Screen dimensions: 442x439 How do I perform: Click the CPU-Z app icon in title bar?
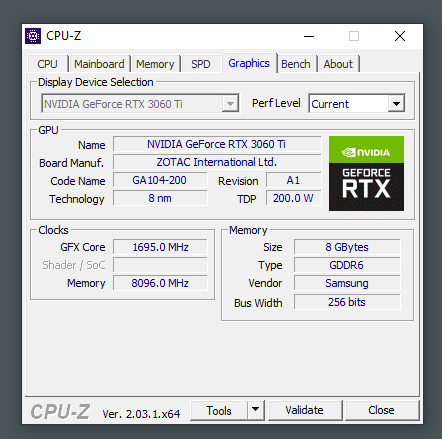click(x=33, y=36)
